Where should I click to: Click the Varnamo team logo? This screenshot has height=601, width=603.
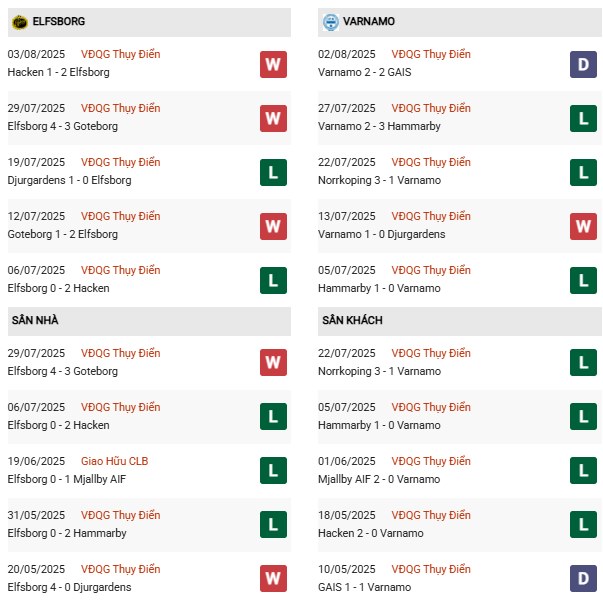tap(330, 21)
